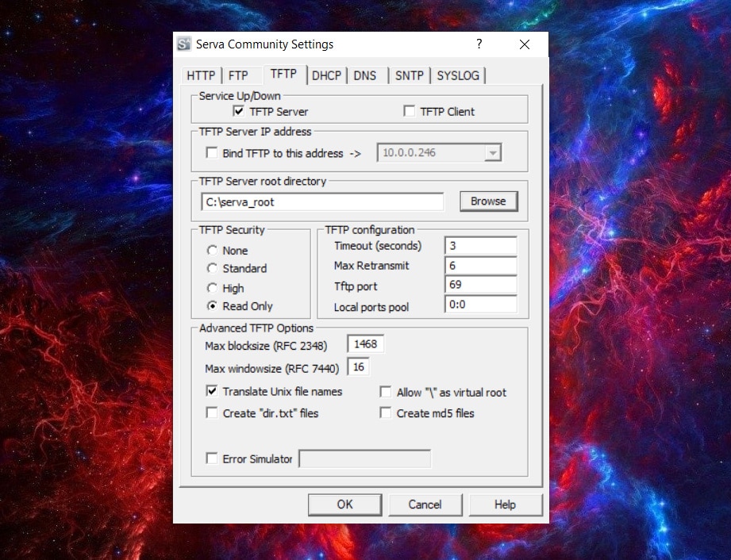Click the "Max windowsize (RFC 7440)" label

click(x=271, y=369)
